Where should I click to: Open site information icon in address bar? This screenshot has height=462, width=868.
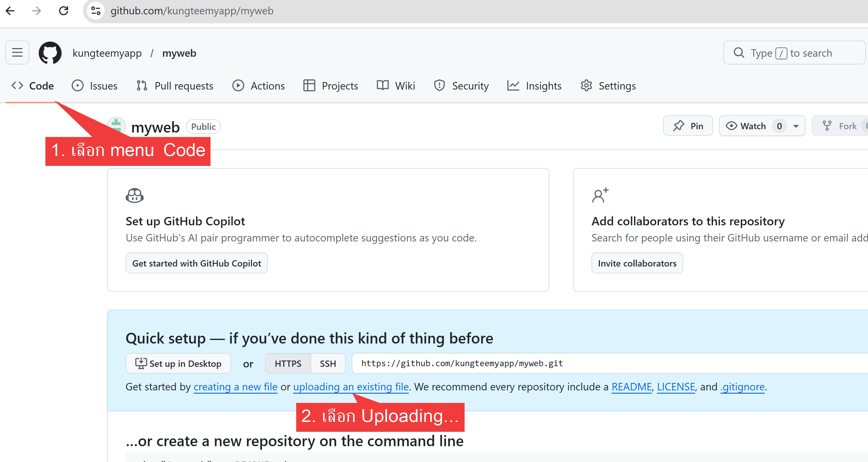tap(96, 11)
